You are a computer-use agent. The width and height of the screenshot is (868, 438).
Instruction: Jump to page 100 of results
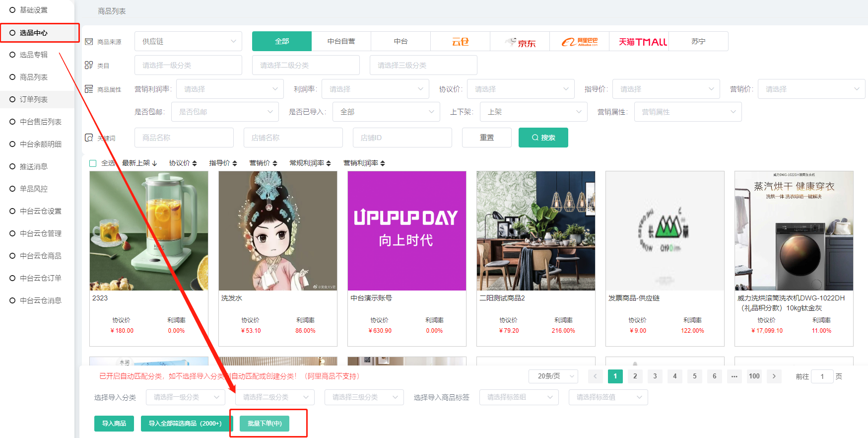(754, 376)
